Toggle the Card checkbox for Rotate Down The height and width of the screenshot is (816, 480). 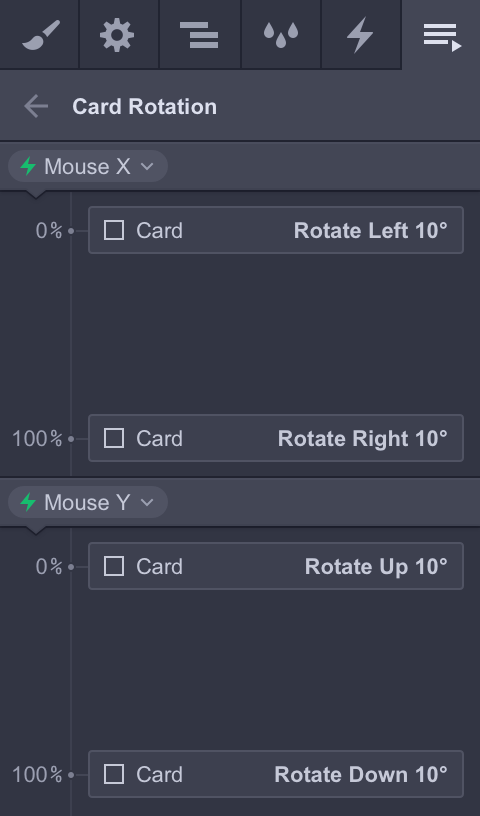click(x=114, y=774)
